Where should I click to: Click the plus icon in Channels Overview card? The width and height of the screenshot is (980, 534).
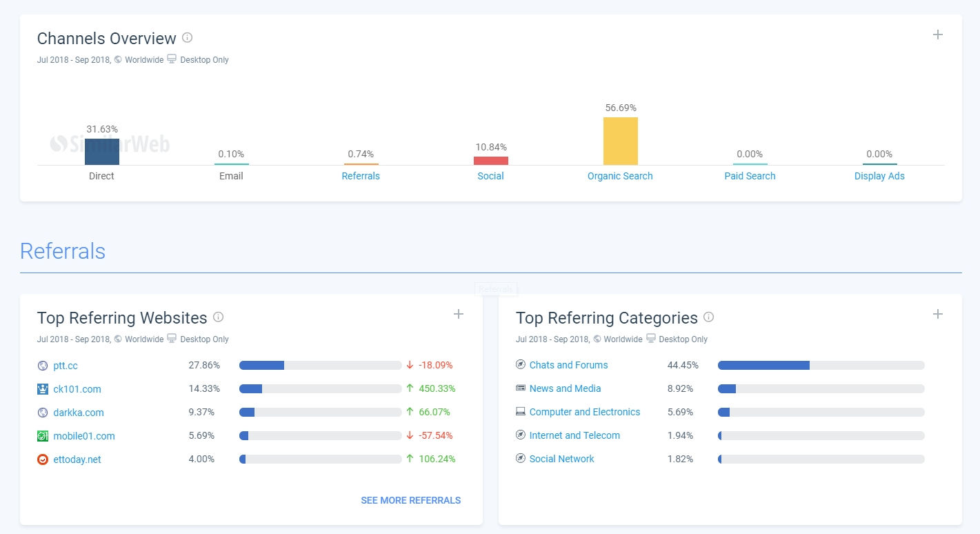[x=937, y=35]
